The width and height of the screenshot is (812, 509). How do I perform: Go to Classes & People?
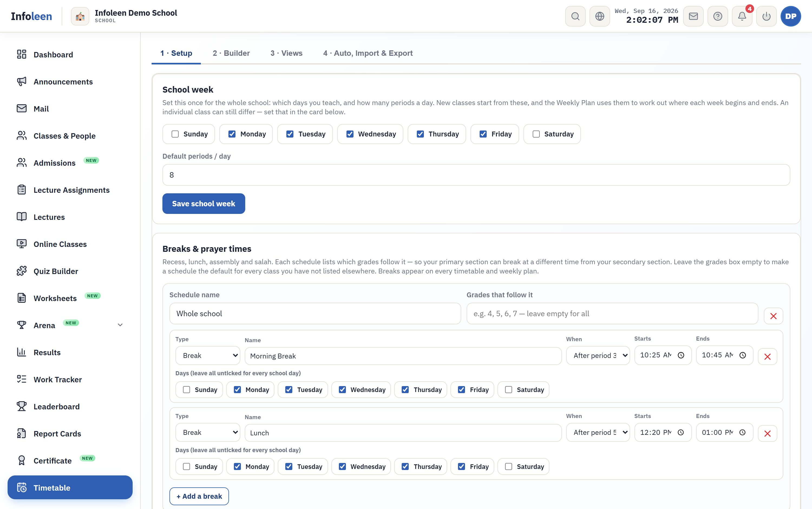pos(70,136)
